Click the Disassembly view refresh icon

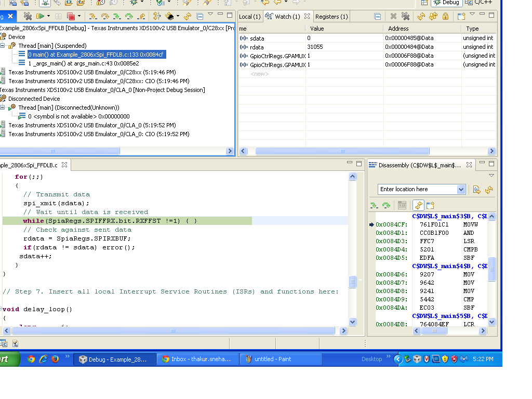(x=488, y=190)
